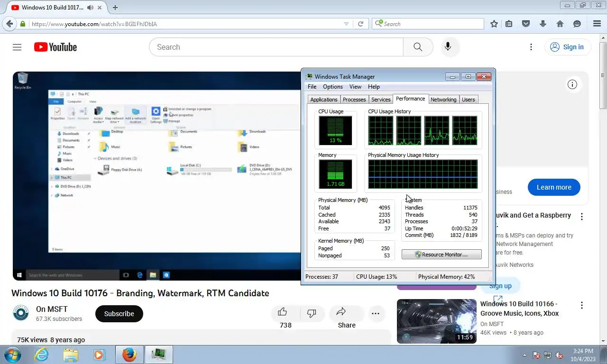Click Learn more ad button
Viewport: 607px width, 364px height.
coord(554,187)
